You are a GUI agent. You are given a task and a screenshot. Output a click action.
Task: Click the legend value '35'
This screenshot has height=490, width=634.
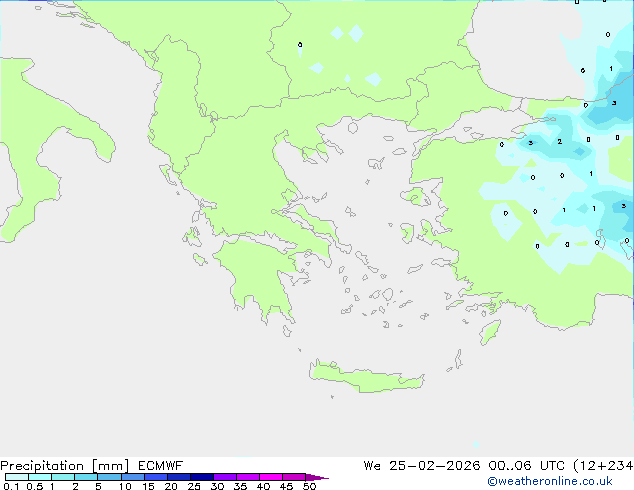(x=240, y=486)
